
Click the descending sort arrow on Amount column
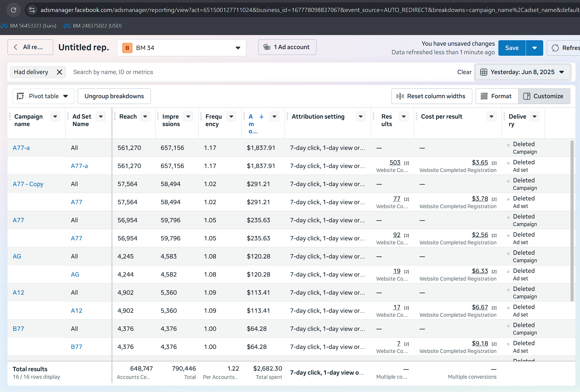tap(262, 116)
